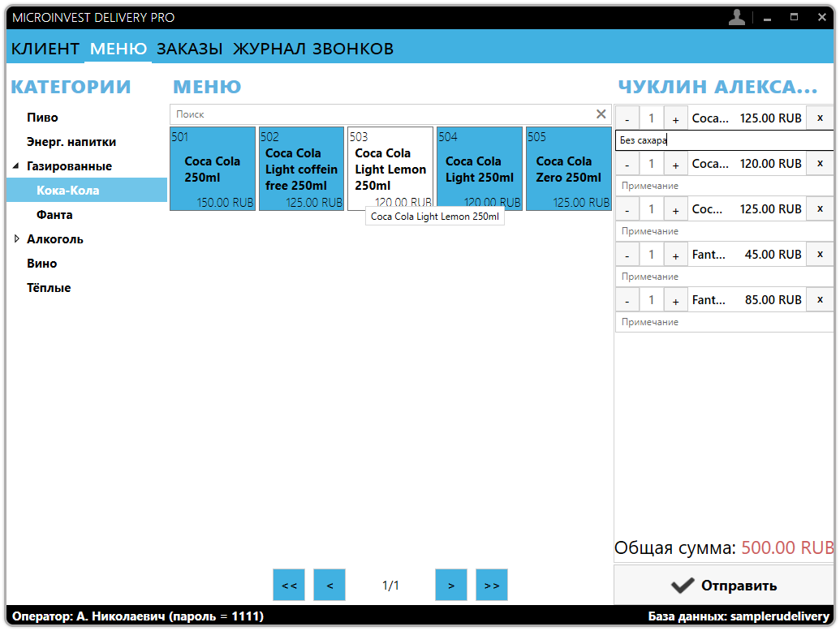Image resolution: width=840 pixels, height=631 pixels.
Task: Add item 504 Coca Cola Light 250ml
Action: pyautogui.click(x=480, y=169)
